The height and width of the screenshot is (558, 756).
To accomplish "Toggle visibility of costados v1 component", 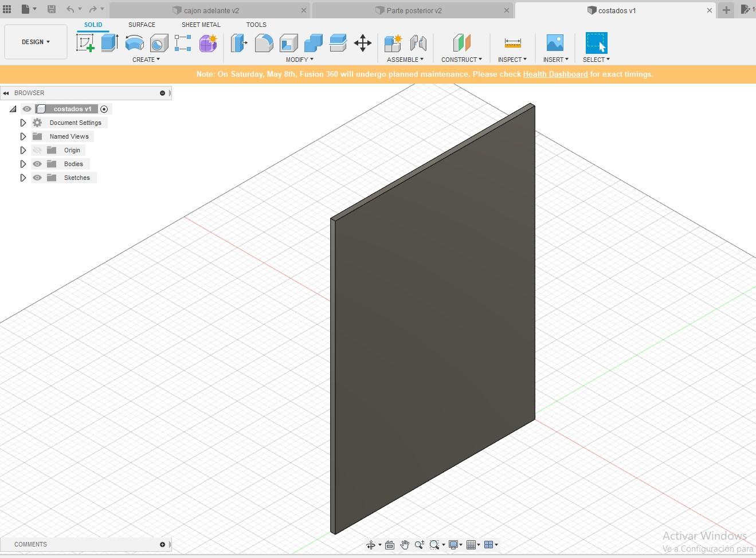I will point(27,109).
